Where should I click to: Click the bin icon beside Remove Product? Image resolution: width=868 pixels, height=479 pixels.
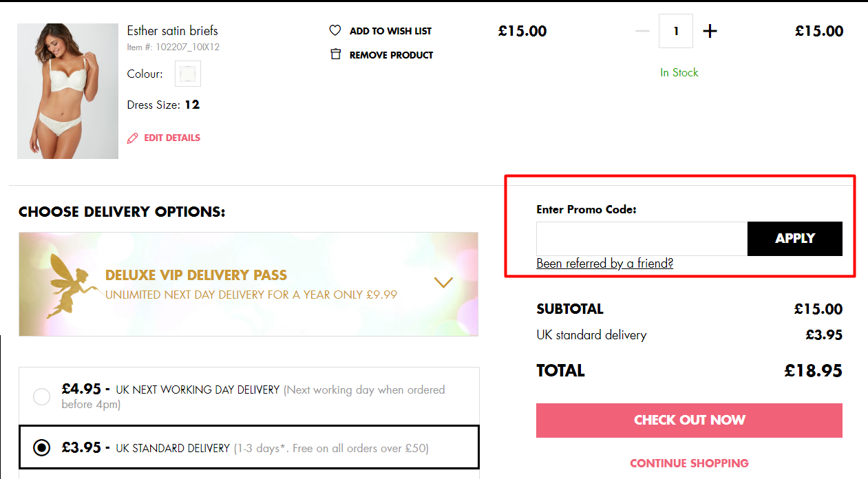click(x=335, y=54)
